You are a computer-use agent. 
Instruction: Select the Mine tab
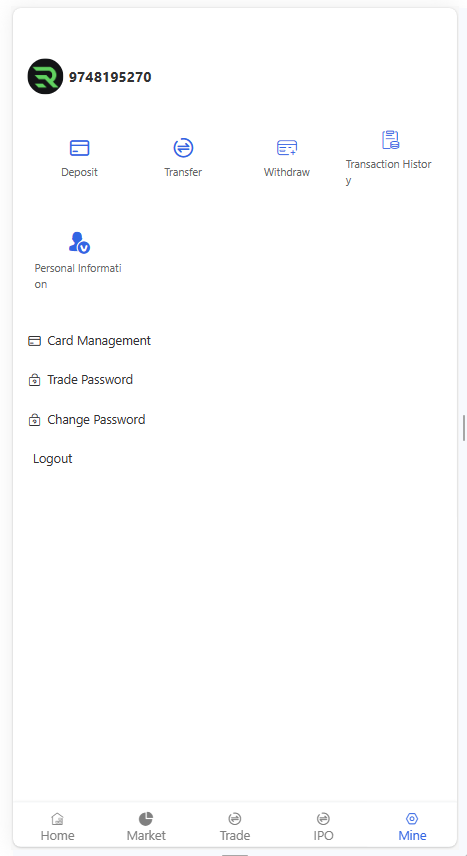pyautogui.click(x=412, y=827)
